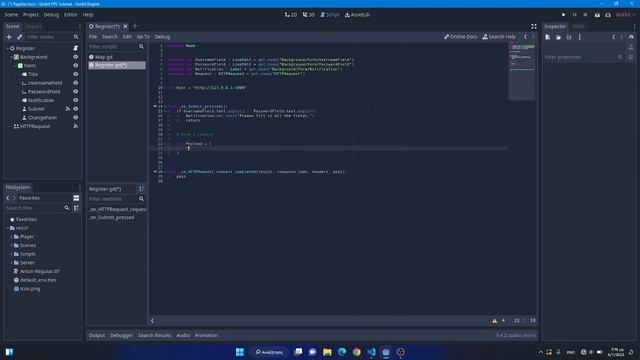Select Map.gd in scripts list
This screenshot has height=360, width=640.
pyautogui.click(x=117, y=57)
